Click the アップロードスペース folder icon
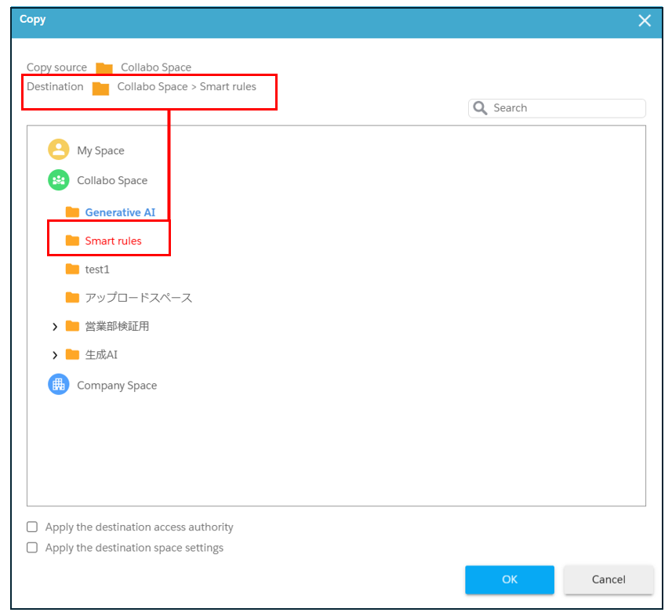 [72, 297]
